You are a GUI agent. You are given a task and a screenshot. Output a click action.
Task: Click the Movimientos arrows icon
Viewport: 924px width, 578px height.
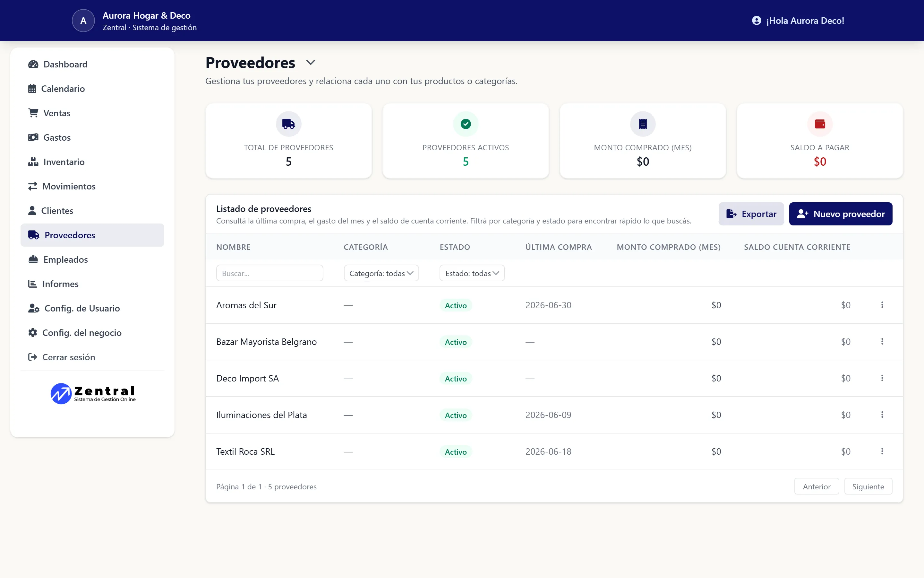click(33, 186)
